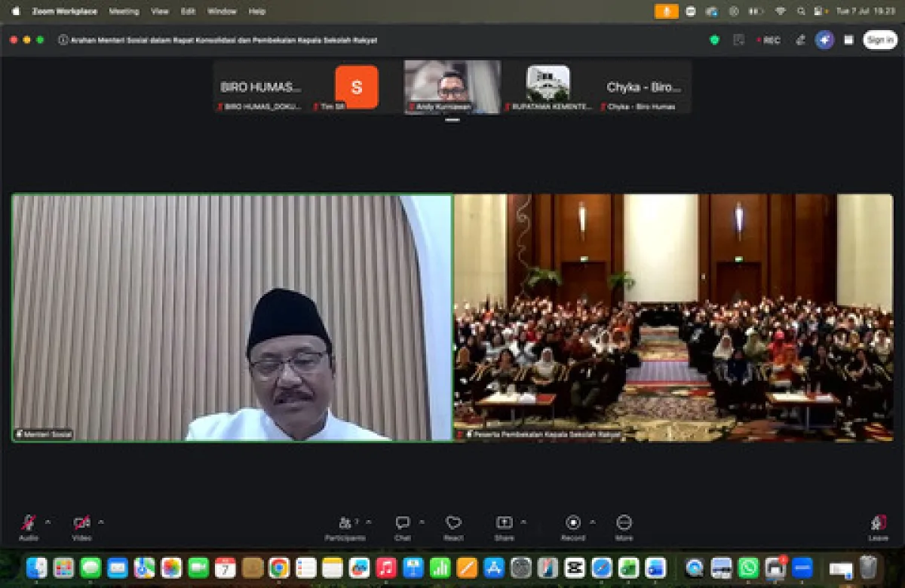
Task: Start recording with the Record button
Action: 573,527
